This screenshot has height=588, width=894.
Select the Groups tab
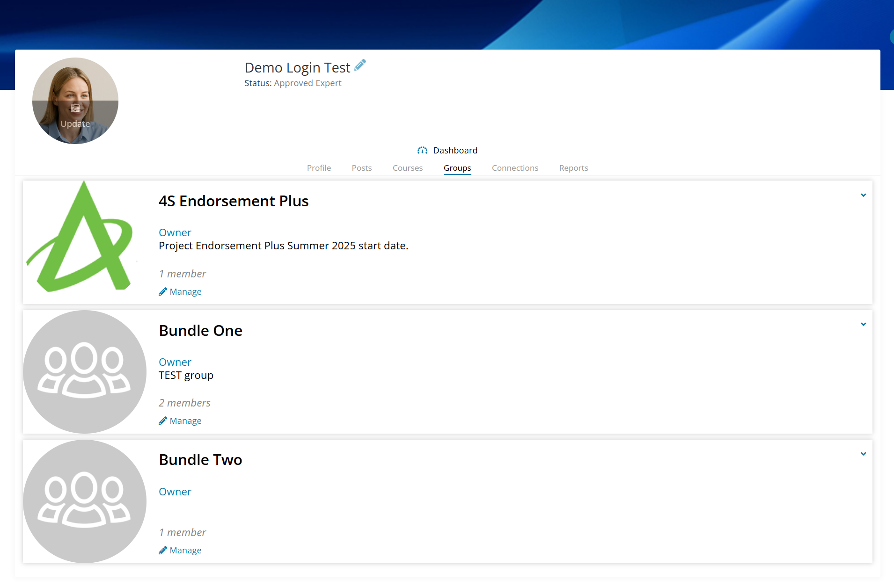(x=457, y=168)
